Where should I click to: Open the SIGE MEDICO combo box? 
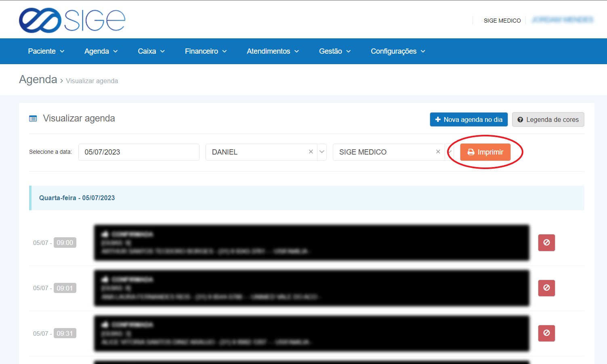[393, 152]
